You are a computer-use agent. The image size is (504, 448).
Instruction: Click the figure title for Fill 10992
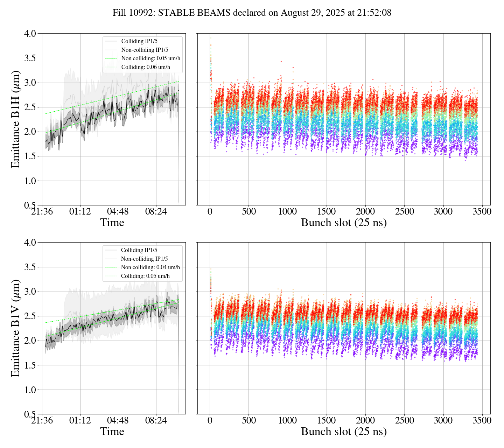[252, 13]
